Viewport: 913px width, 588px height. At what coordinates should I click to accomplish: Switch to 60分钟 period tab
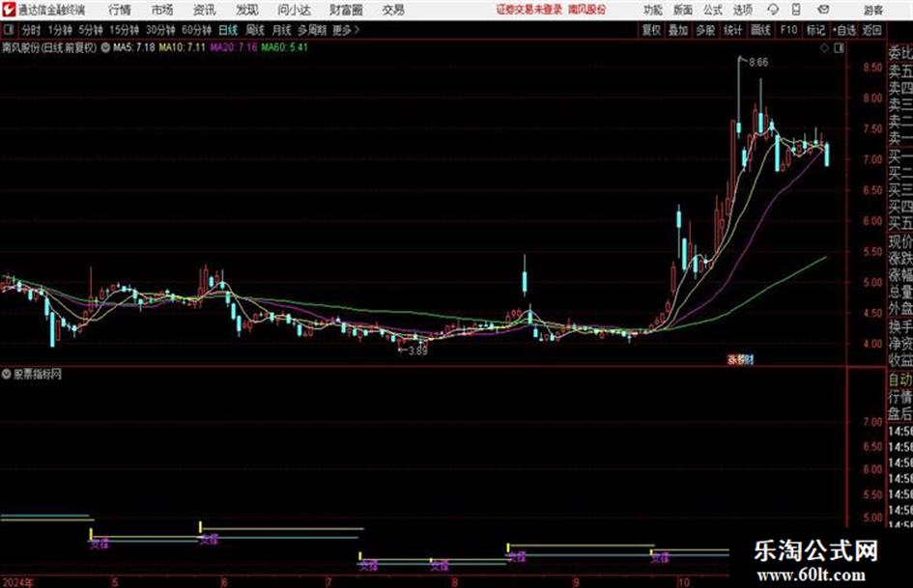point(196,30)
